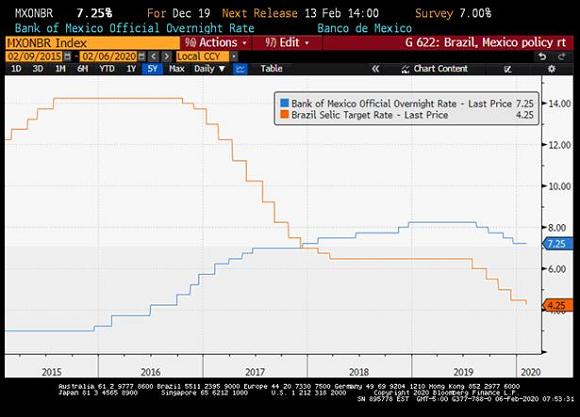The image size is (580, 417).
Task: Click the 2017 x-axis label
Action: 255,372
